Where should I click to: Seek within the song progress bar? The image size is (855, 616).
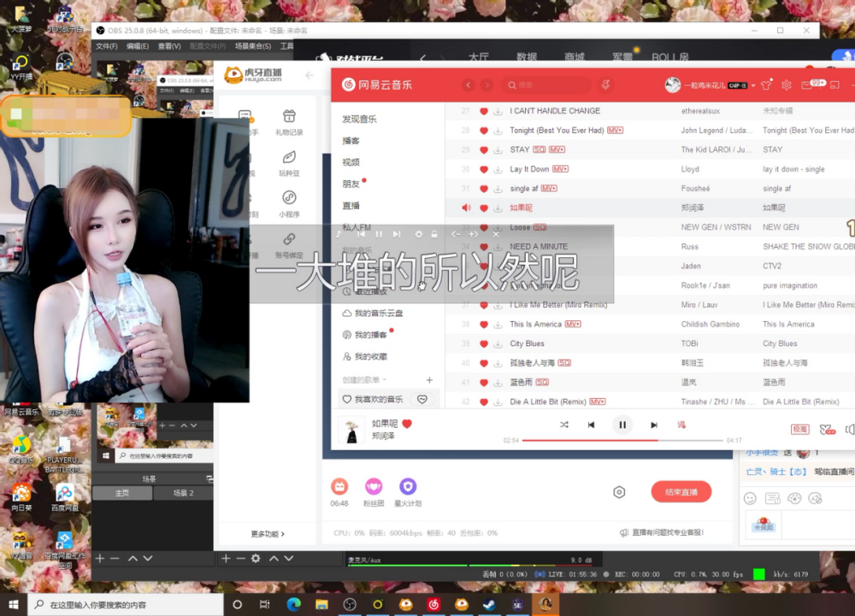click(622, 440)
